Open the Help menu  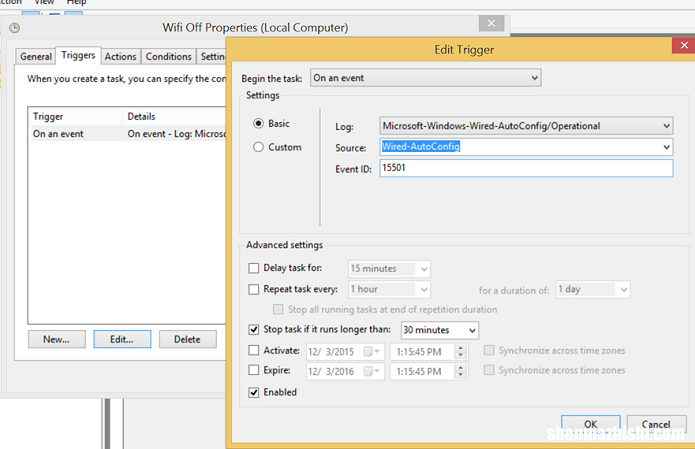(x=76, y=2)
